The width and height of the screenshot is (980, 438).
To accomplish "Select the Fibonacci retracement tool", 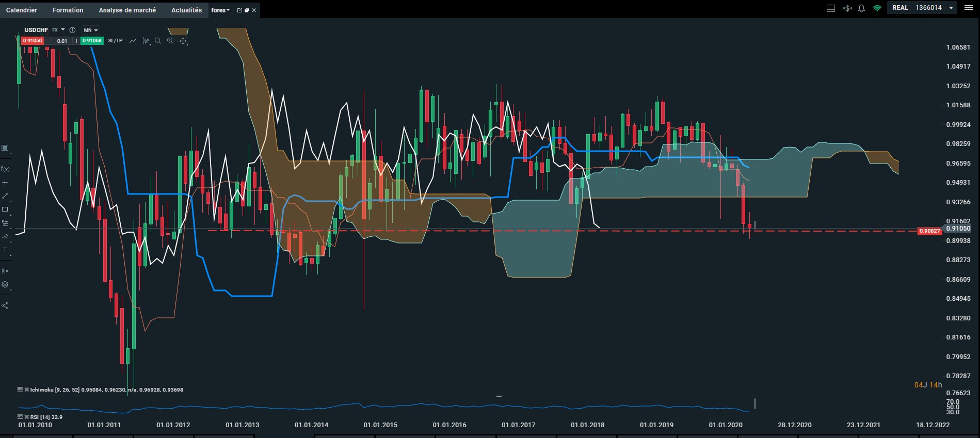I will coord(5,223).
